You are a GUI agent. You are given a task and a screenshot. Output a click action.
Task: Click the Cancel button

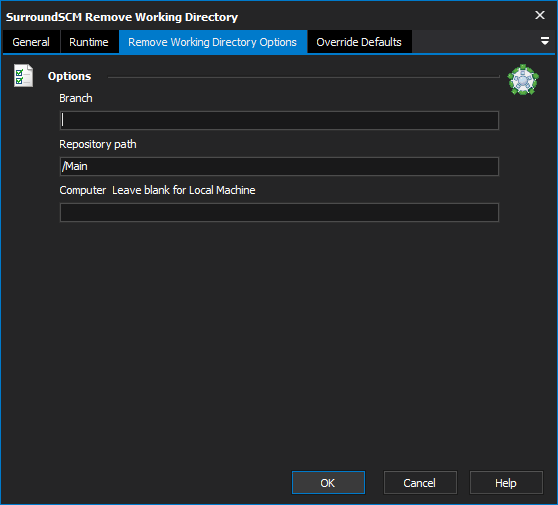(420, 483)
